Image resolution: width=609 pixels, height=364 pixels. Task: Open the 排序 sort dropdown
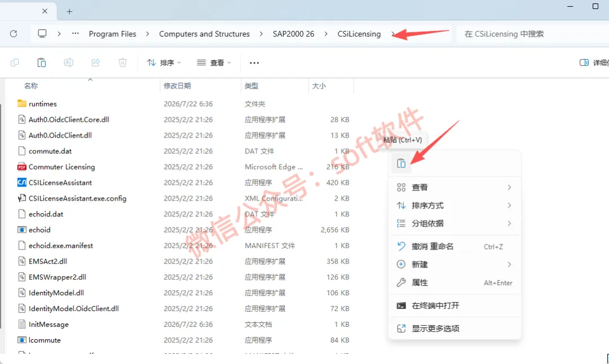coord(164,63)
